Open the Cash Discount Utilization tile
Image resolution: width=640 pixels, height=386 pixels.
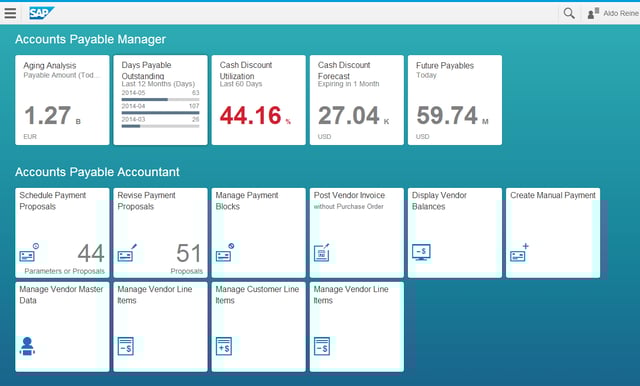(258, 100)
